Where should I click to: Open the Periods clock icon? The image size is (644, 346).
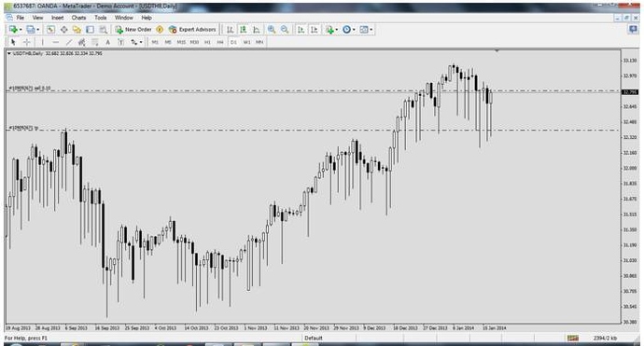[346, 30]
